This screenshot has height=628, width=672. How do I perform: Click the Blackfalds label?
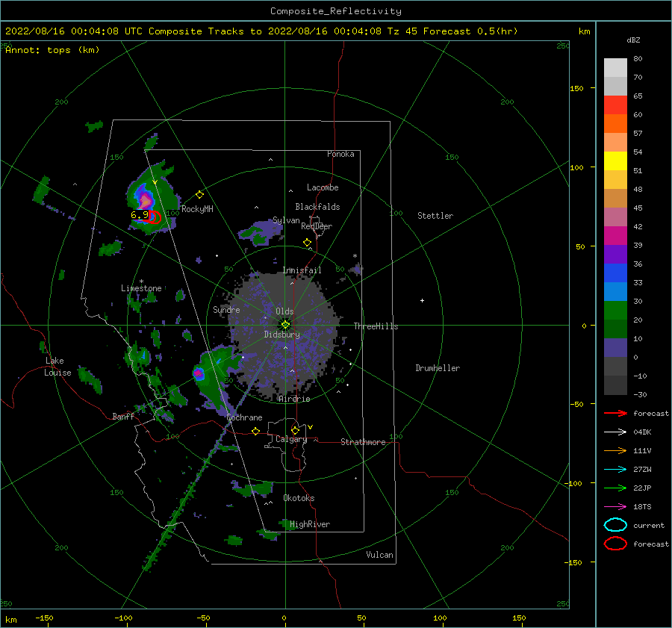tap(317, 207)
